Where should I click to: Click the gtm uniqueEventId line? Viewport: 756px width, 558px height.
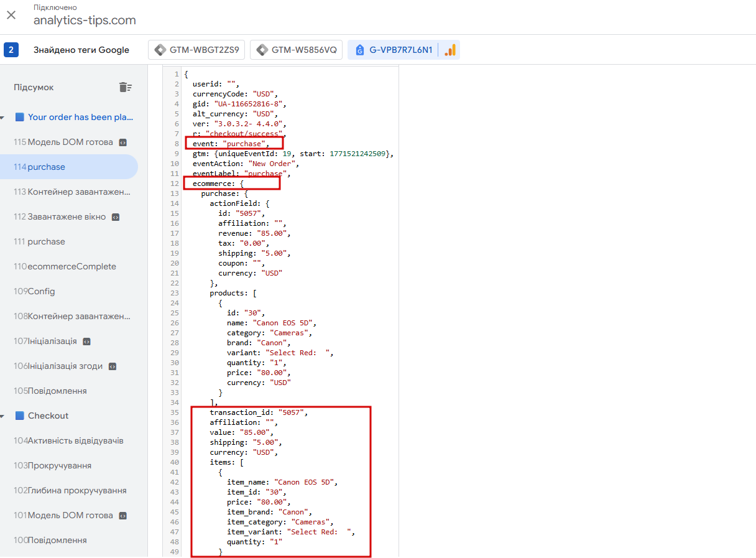(x=293, y=154)
